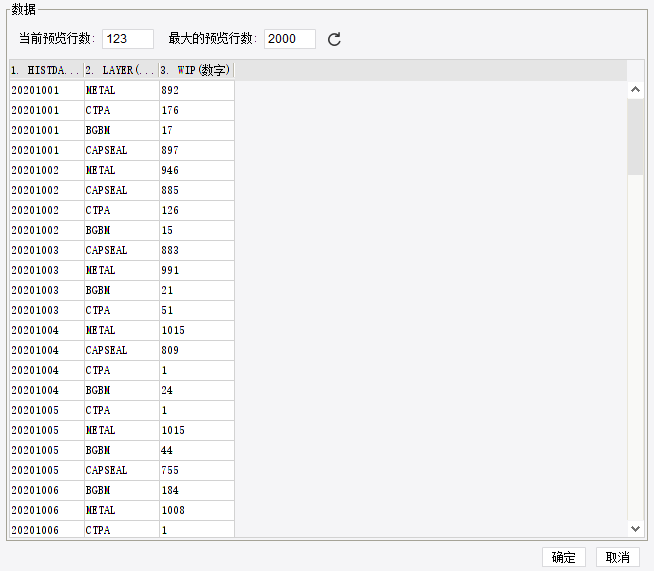Select the cell with value 51
This screenshot has height=571, width=654.
197,310
